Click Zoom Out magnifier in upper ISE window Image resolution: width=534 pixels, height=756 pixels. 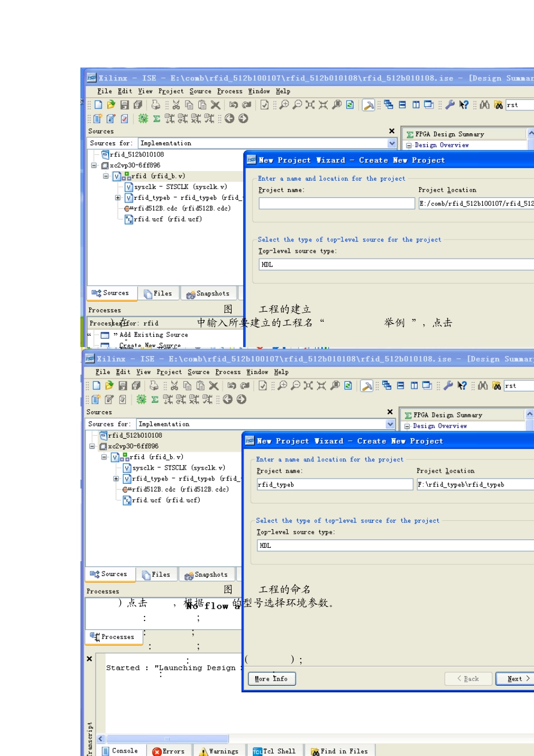(297, 105)
